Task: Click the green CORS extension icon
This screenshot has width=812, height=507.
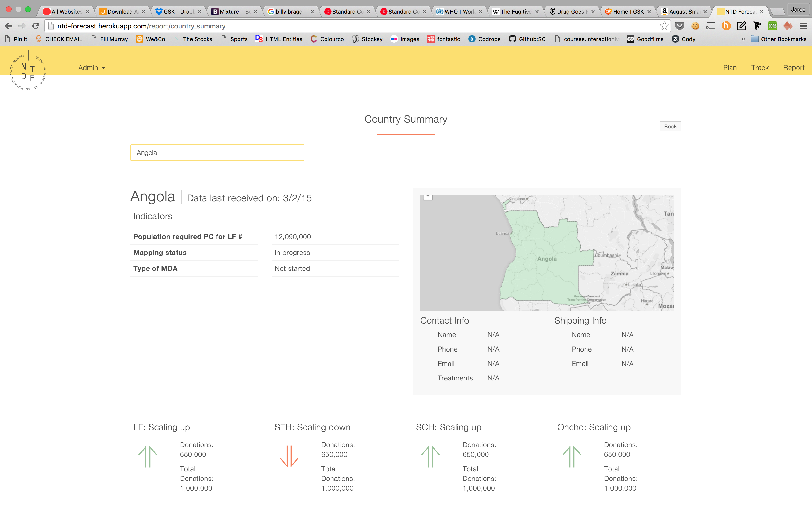Action: coord(772,26)
